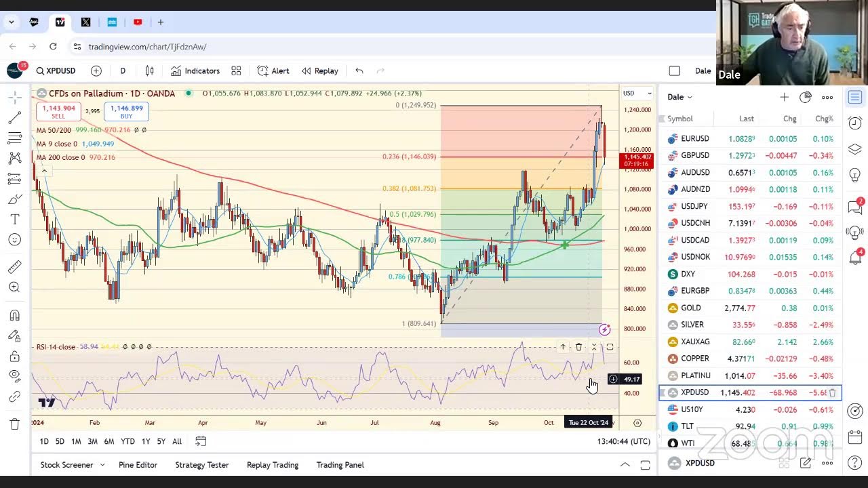The width and height of the screenshot is (868, 488).
Task: Set chart range to All
Action: (x=177, y=441)
